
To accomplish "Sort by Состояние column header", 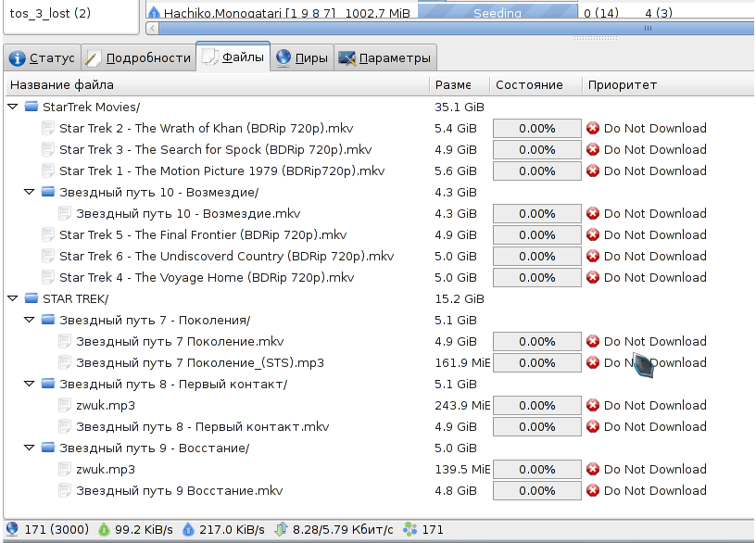I will coord(535,85).
